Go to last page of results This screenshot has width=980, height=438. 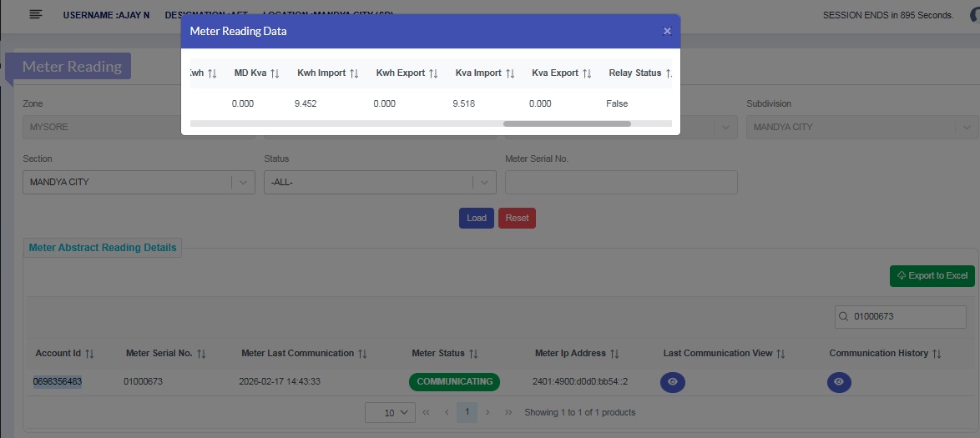tap(508, 412)
